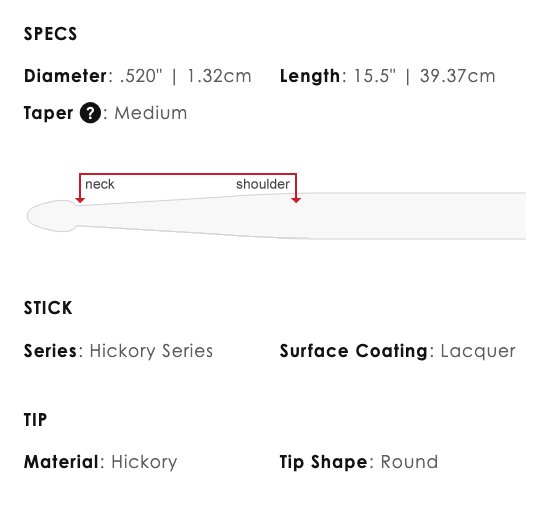Open the Taper help question mark icon
The height and width of the screenshot is (508, 548).
pyautogui.click(x=90, y=113)
